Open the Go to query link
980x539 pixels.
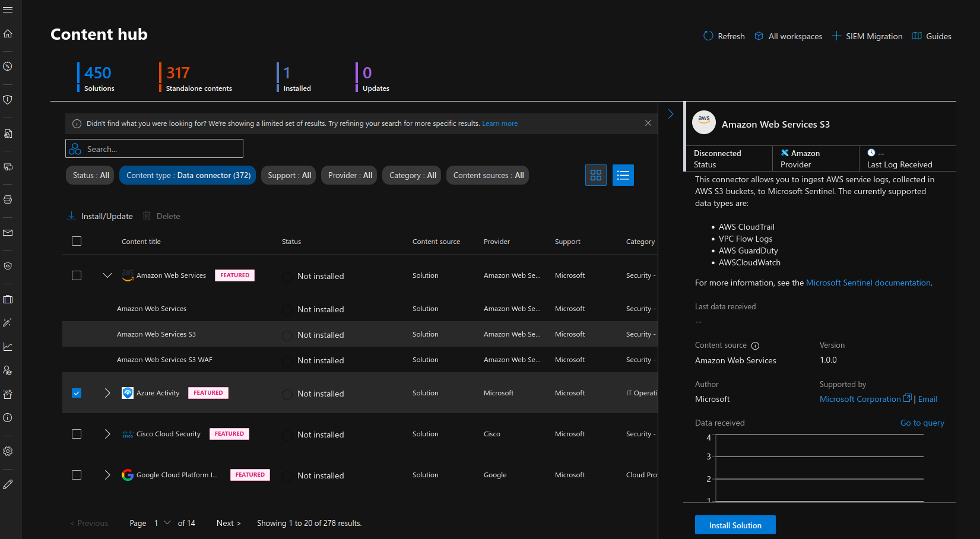(922, 423)
